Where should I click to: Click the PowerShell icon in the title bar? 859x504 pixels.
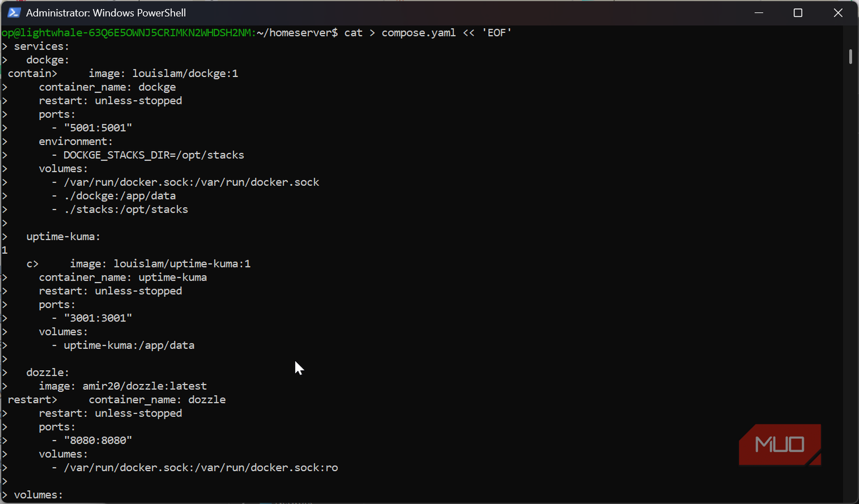(14, 13)
